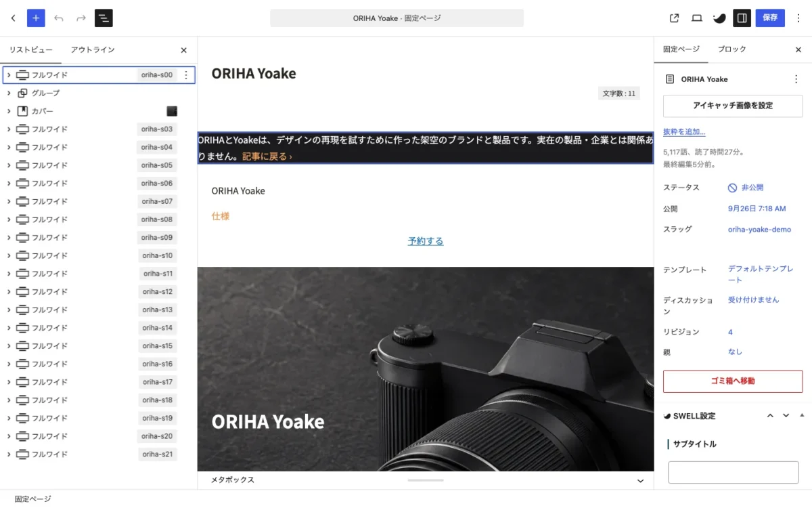
Task: Select the oriha-s17 anchor label
Action: [157, 382]
